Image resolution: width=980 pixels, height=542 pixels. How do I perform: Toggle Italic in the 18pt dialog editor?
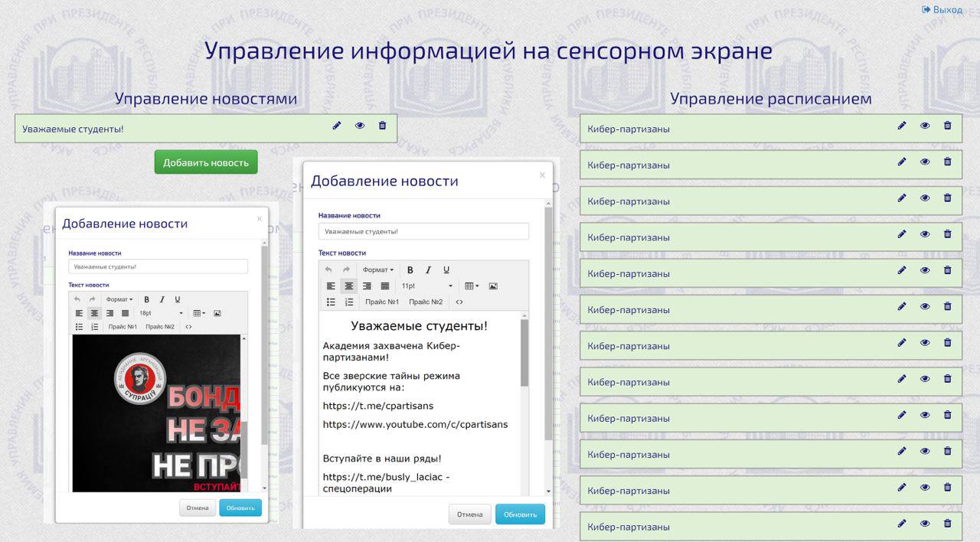point(162,299)
